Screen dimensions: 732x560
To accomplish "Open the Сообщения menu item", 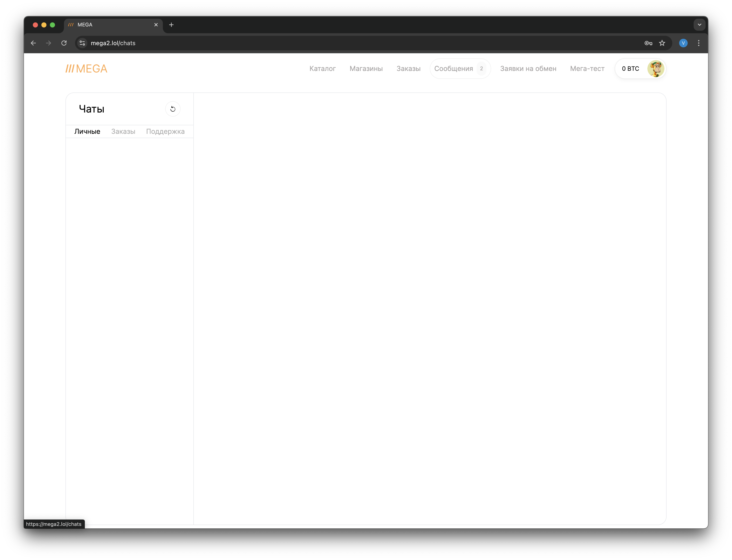I will [x=454, y=69].
